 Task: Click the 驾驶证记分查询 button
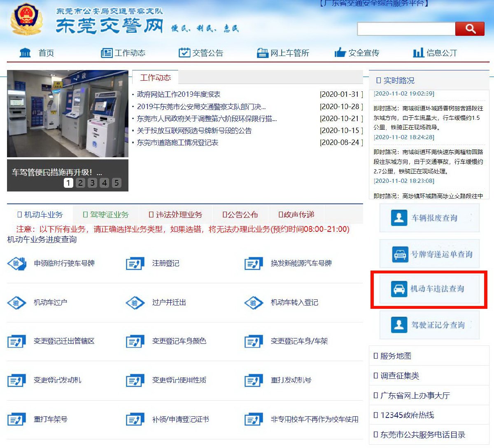pyautogui.click(x=429, y=325)
